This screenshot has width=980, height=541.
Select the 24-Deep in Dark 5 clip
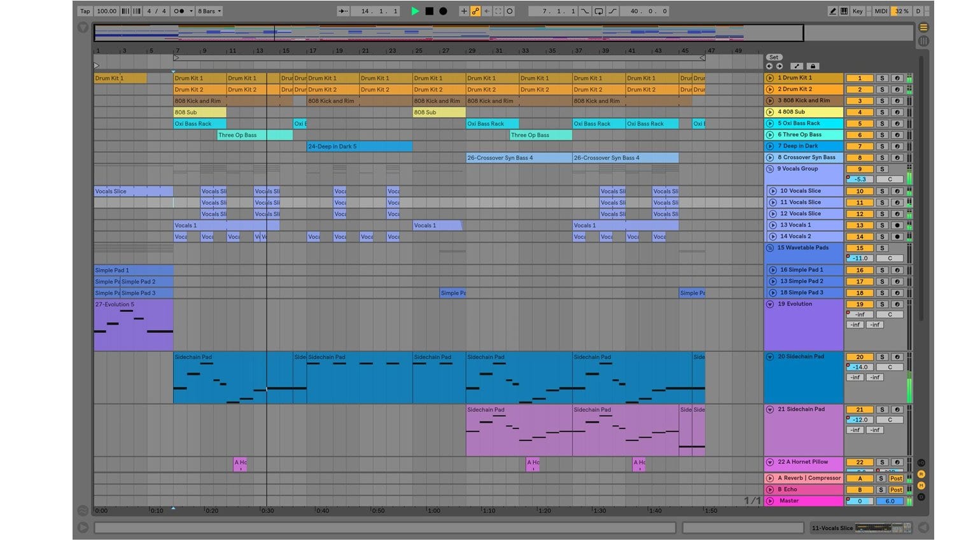(x=360, y=146)
